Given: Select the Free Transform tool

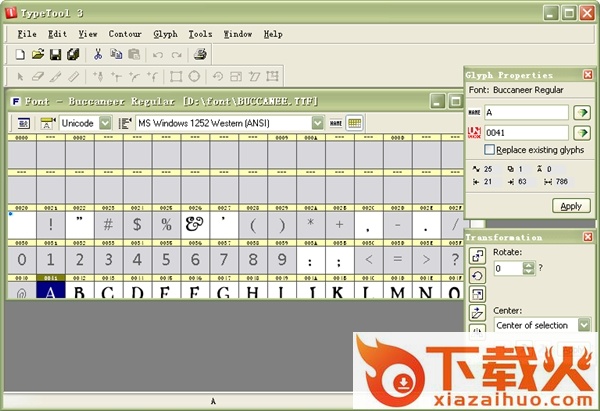Looking at the screenshot, I should [272, 77].
